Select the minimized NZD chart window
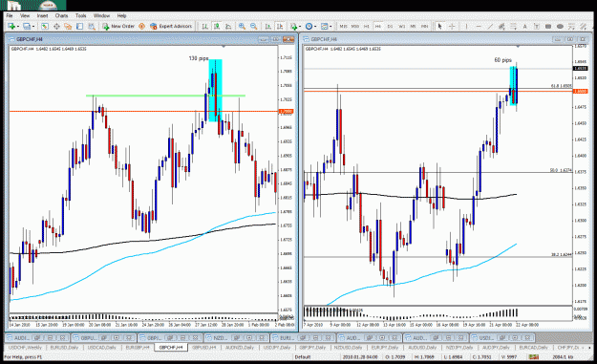Image resolution: width=597 pixels, height=364 pixels. 237,338
